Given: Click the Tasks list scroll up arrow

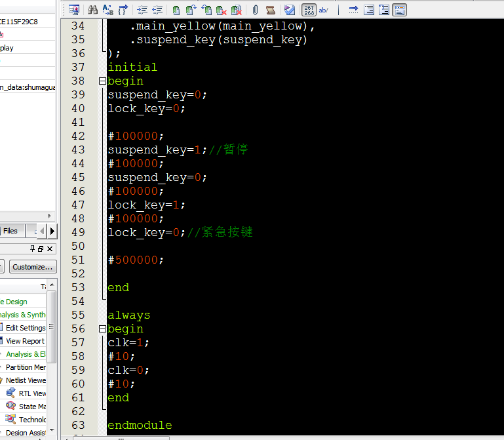Looking at the screenshot, I should tap(52, 285).
